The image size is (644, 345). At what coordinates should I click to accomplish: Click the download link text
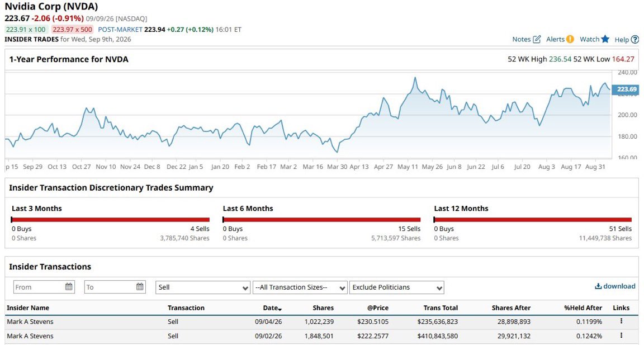[619, 286]
